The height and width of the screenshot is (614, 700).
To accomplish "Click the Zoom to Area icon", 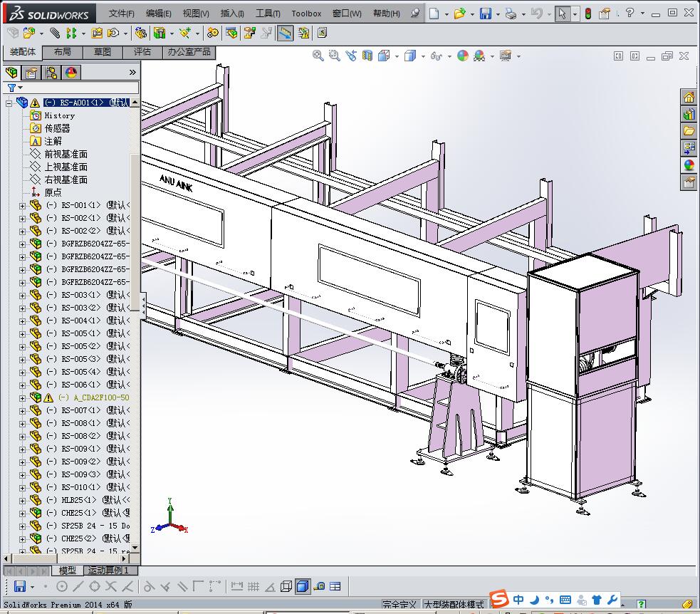I will click(334, 56).
